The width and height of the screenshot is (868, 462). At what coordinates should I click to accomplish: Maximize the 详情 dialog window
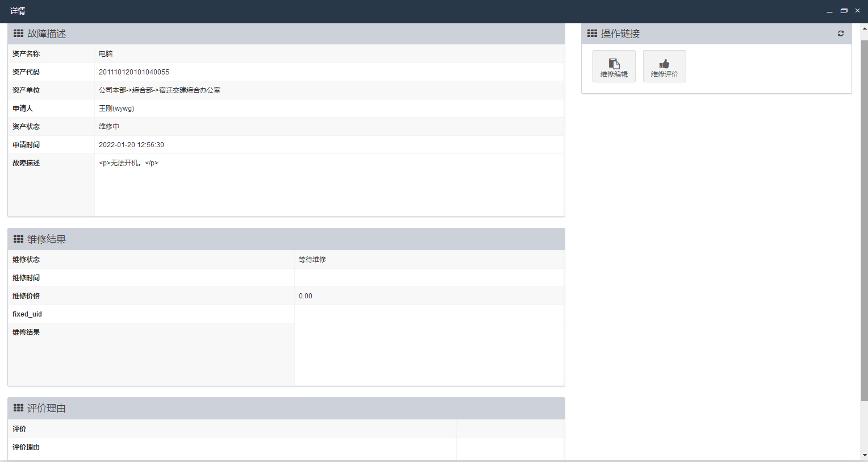pos(844,11)
